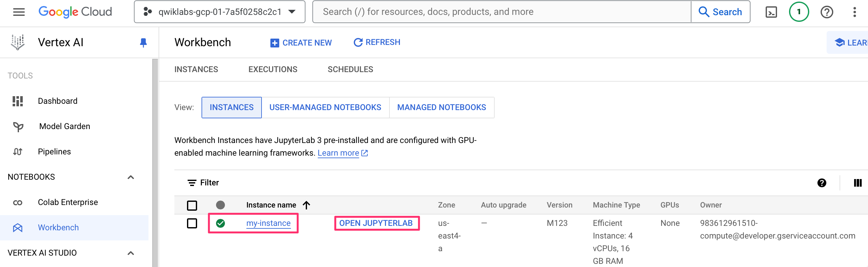The height and width of the screenshot is (267, 868).
Task: Open the notifications badge showing 1
Action: point(799,12)
